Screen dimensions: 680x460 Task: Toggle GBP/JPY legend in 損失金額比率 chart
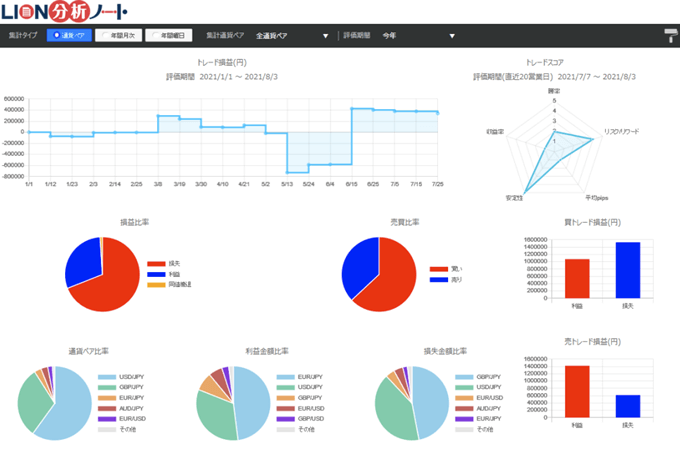click(x=478, y=377)
